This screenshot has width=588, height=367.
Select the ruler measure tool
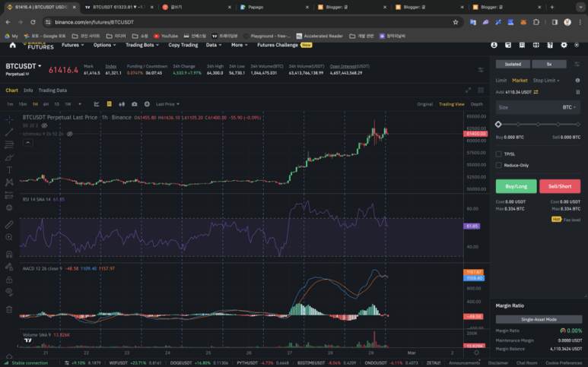coord(9,224)
